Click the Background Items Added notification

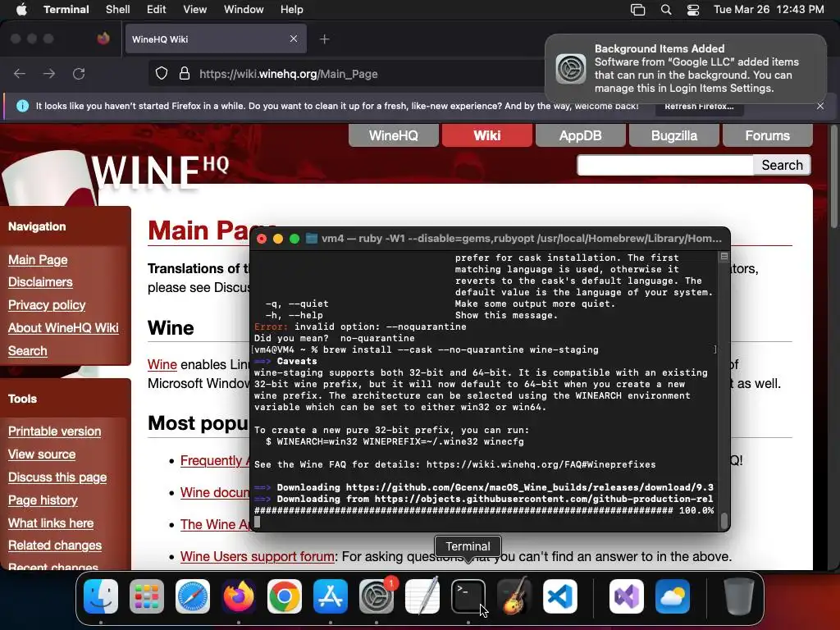[686, 69]
